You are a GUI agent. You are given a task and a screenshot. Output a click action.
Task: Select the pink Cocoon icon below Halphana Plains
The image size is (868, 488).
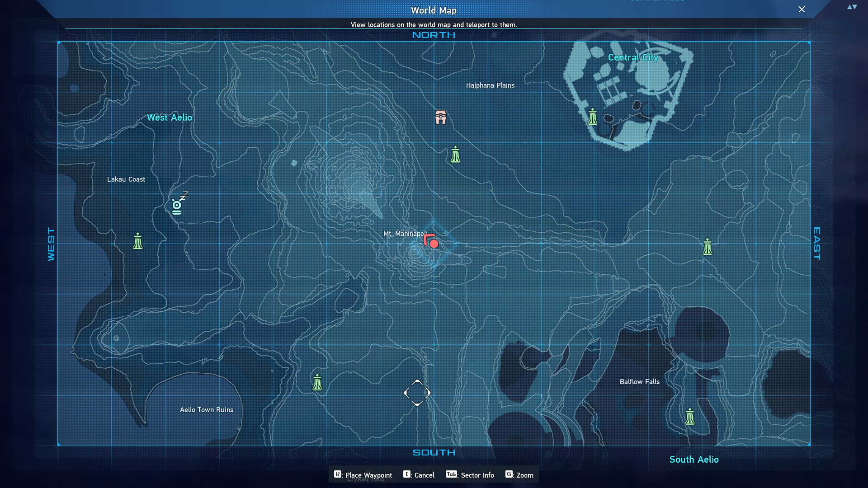[x=441, y=117]
